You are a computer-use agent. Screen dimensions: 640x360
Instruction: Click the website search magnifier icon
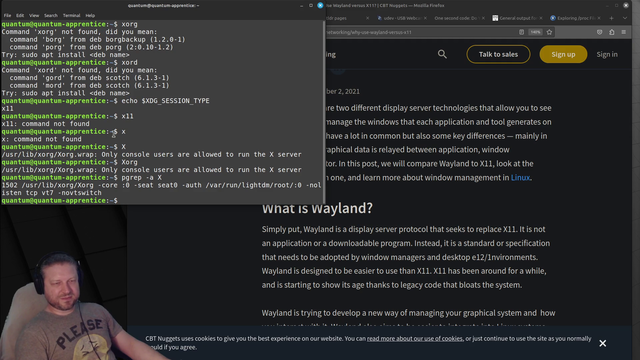point(442,54)
